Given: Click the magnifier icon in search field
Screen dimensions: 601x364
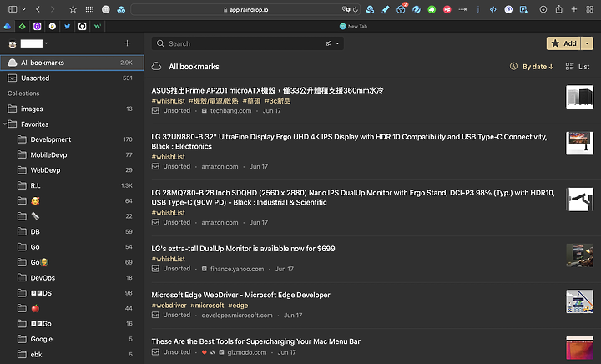Looking at the screenshot, I should pos(160,43).
